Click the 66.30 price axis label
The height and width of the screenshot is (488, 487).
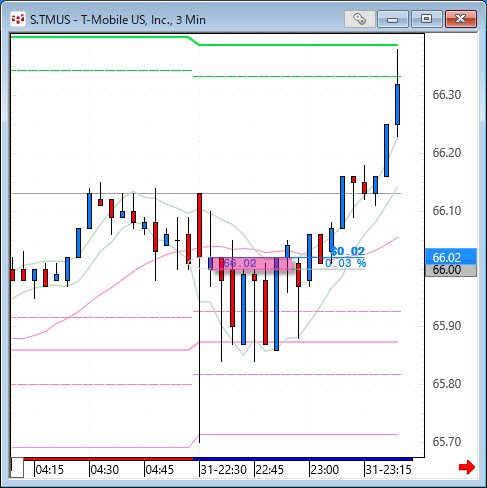[446, 95]
